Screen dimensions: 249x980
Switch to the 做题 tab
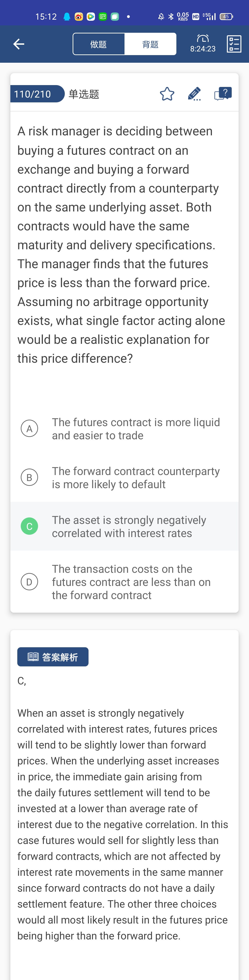click(98, 44)
